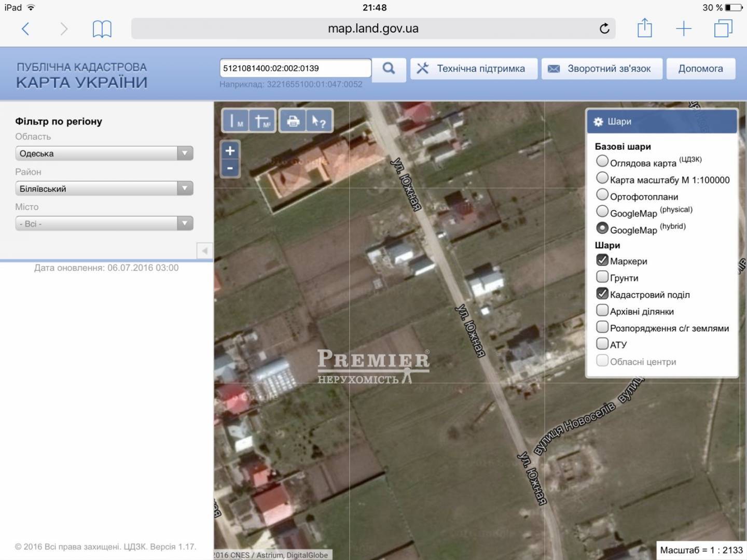This screenshot has width=747, height=560.
Task: Select the area measurement tool
Action: click(262, 121)
